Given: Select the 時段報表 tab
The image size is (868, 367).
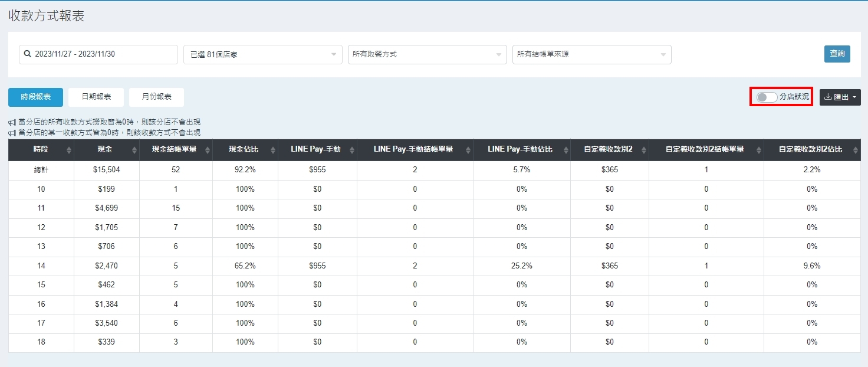Looking at the screenshot, I should tap(35, 97).
